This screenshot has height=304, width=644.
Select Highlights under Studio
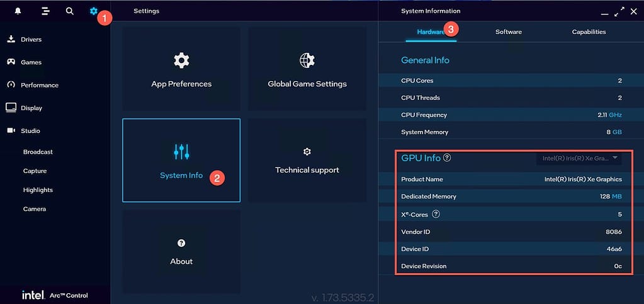38,190
